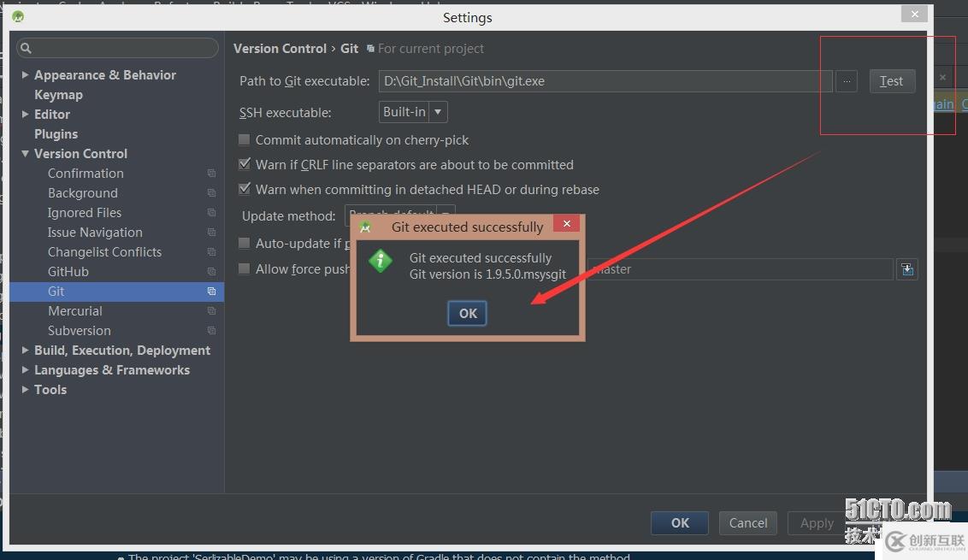
Task: Click Version Control in the breadcrumb
Action: pyautogui.click(x=280, y=48)
